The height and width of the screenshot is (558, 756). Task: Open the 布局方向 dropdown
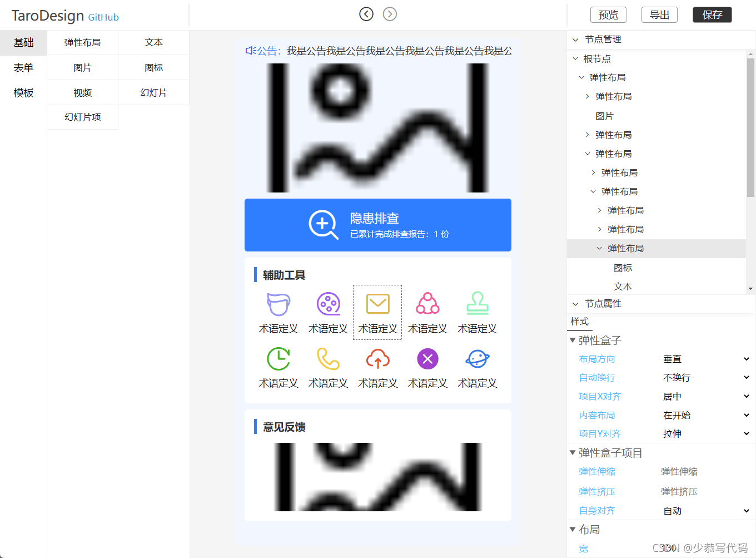coord(706,359)
